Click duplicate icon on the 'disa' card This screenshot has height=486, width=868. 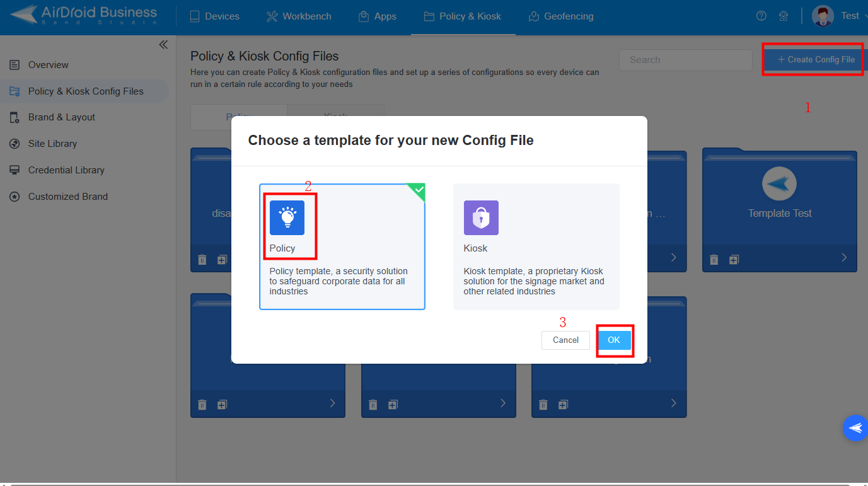pos(222,259)
